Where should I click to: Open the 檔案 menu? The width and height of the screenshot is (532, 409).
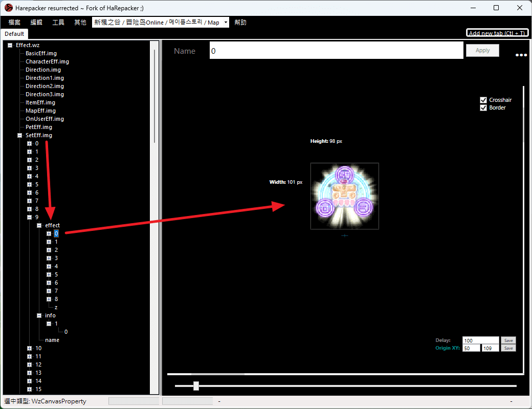(x=14, y=23)
